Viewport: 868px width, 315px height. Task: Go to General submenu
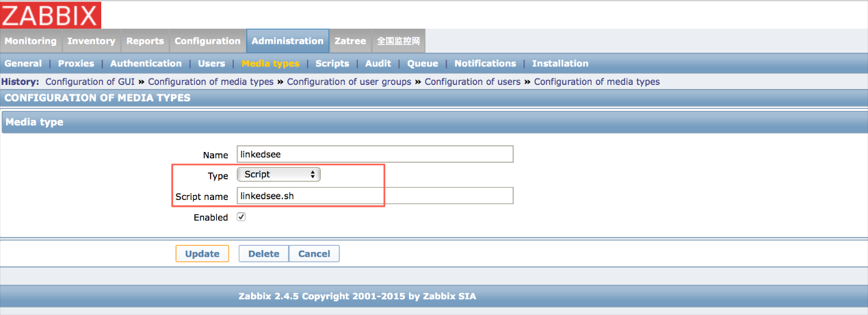[x=23, y=64]
